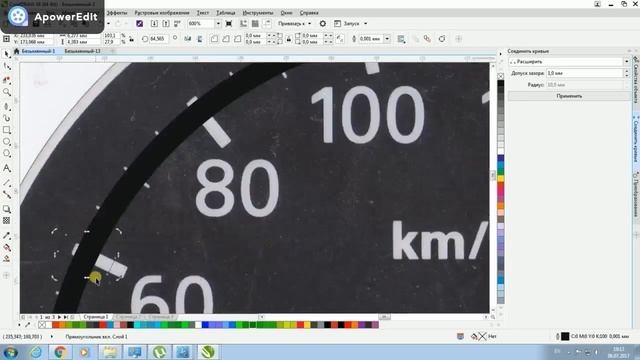Open the Справка menu

click(x=309, y=13)
